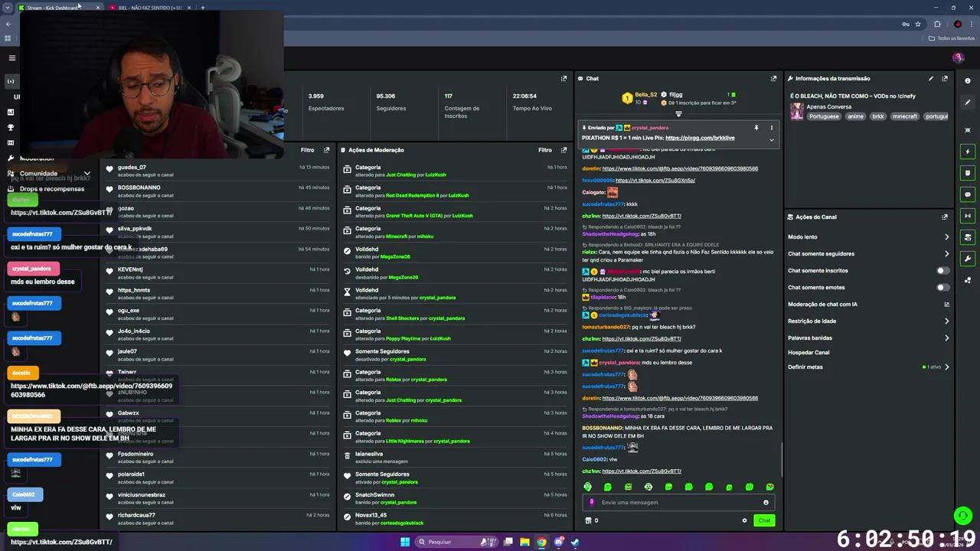Toggle Chat somente inscritos switch
The height and width of the screenshot is (551, 980).
(943, 270)
